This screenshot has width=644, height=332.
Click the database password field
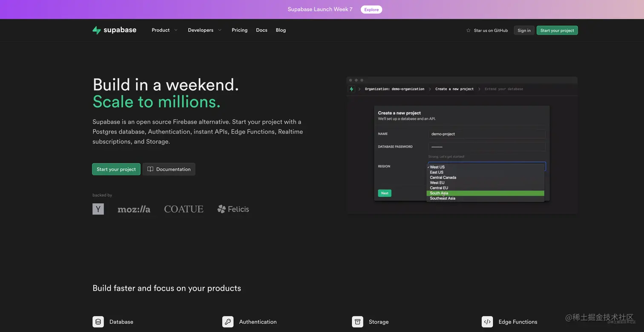point(487,146)
